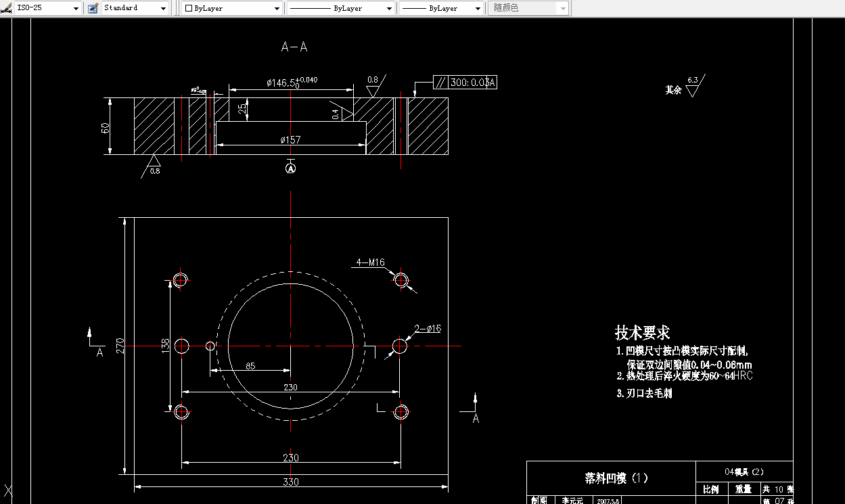
Task: Select the 4-M16 hole callout
Action: 371,262
